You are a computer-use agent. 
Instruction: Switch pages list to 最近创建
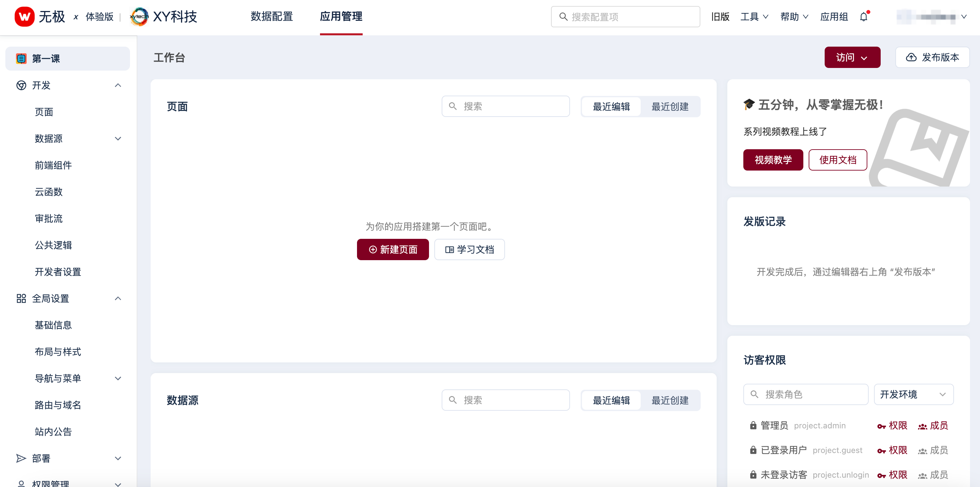670,107
